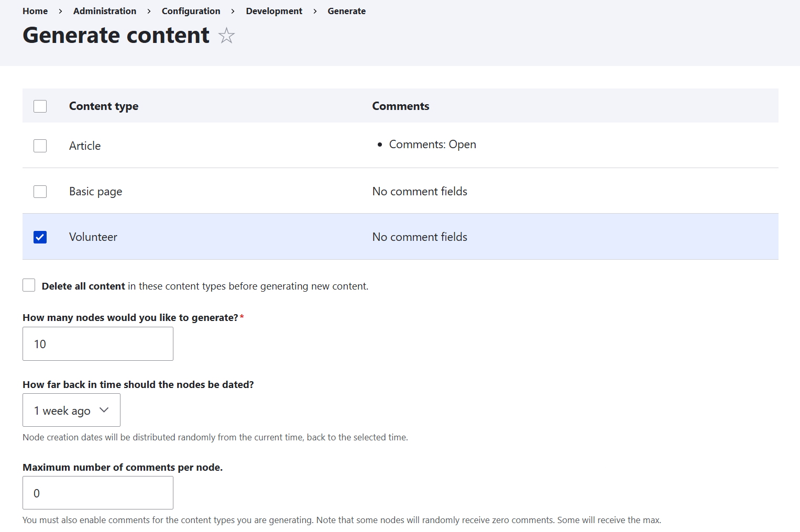Uncheck the Volunteer content type

pos(40,237)
